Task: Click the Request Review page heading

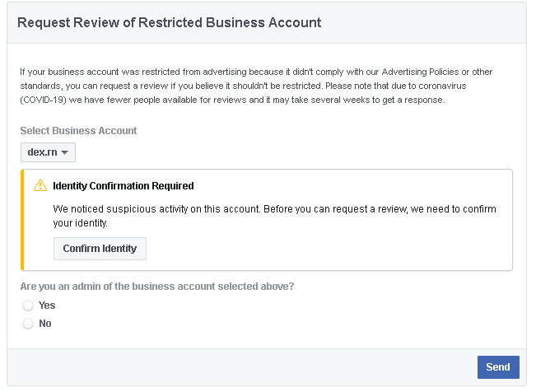Action: 169,22
